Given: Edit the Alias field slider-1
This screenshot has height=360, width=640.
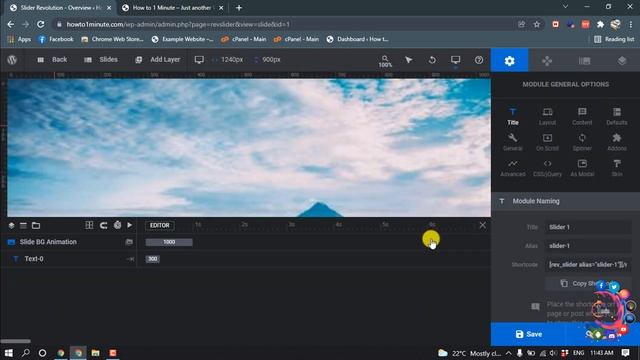Looking at the screenshot, I should point(588,246).
